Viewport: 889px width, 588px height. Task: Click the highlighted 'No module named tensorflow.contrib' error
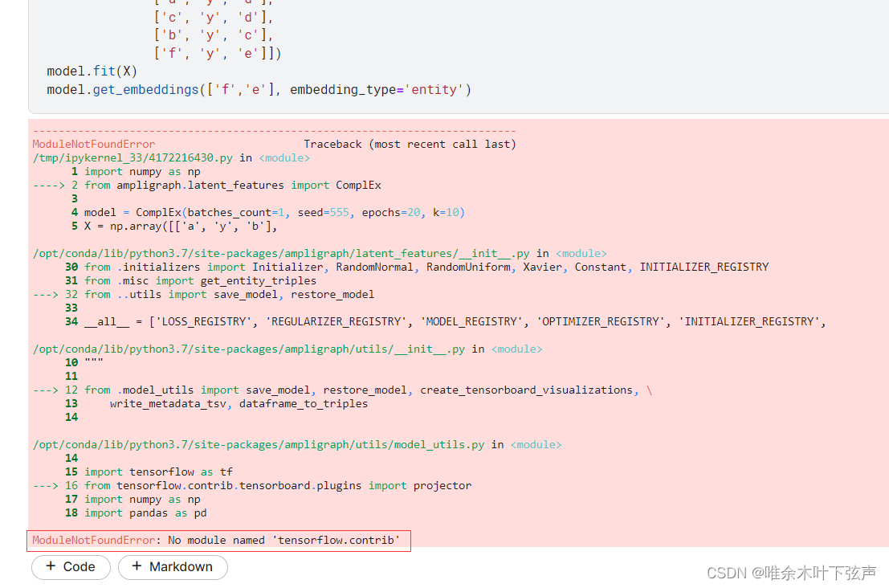click(218, 540)
